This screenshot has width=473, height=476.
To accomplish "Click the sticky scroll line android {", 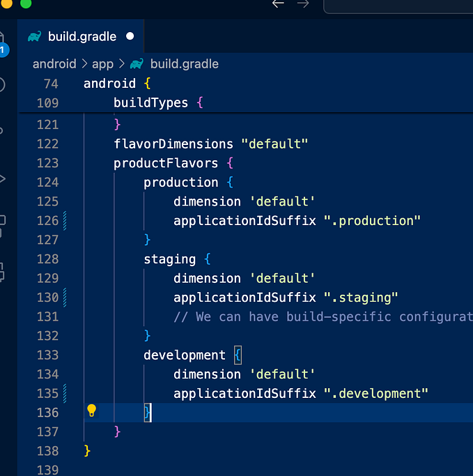I will (117, 84).
